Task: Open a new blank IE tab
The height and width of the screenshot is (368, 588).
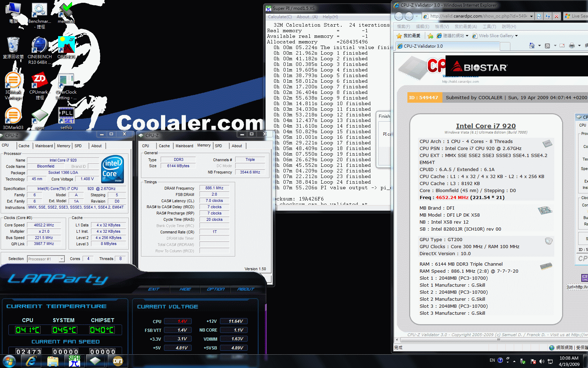Action: [505, 46]
